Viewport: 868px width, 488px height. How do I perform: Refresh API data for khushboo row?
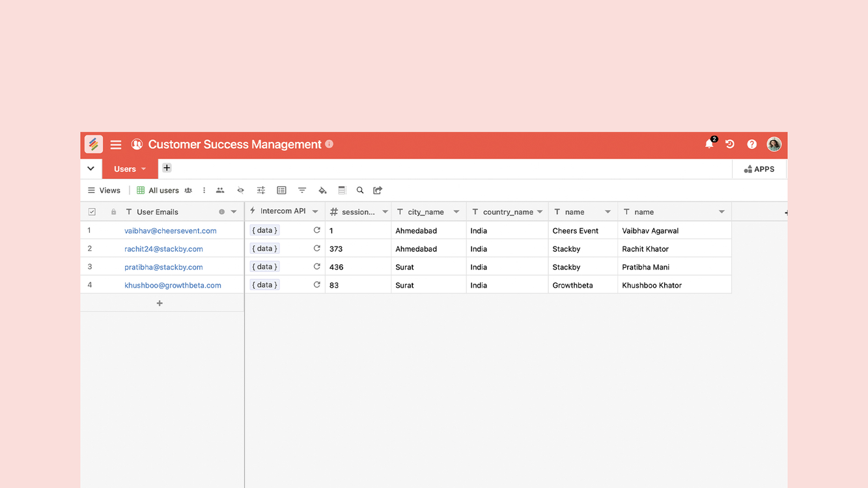(x=317, y=285)
